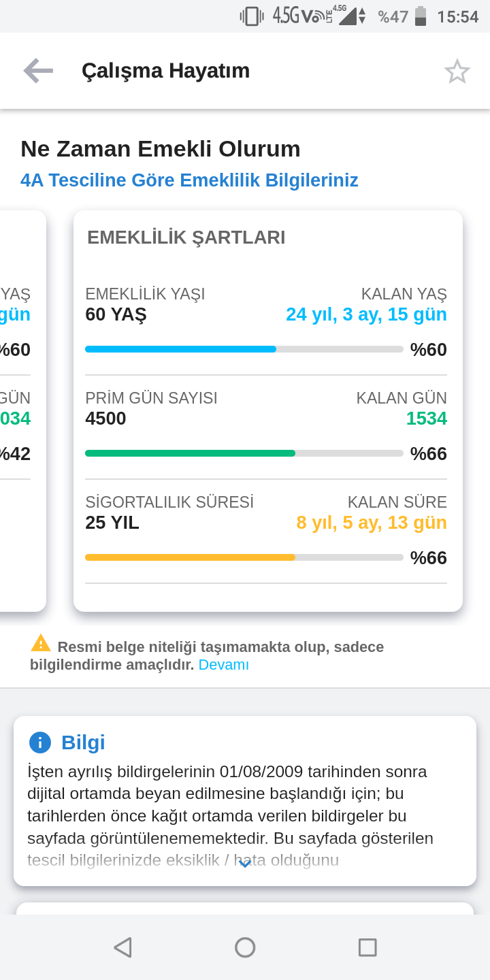Viewport: 490px width, 980px height.
Task: Tap the Çalışma Hayatım page title
Action: click(x=165, y=71)
